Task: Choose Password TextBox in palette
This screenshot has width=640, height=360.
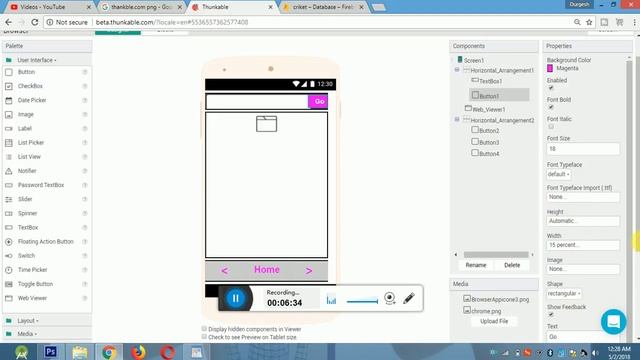Action: (41, 185)
